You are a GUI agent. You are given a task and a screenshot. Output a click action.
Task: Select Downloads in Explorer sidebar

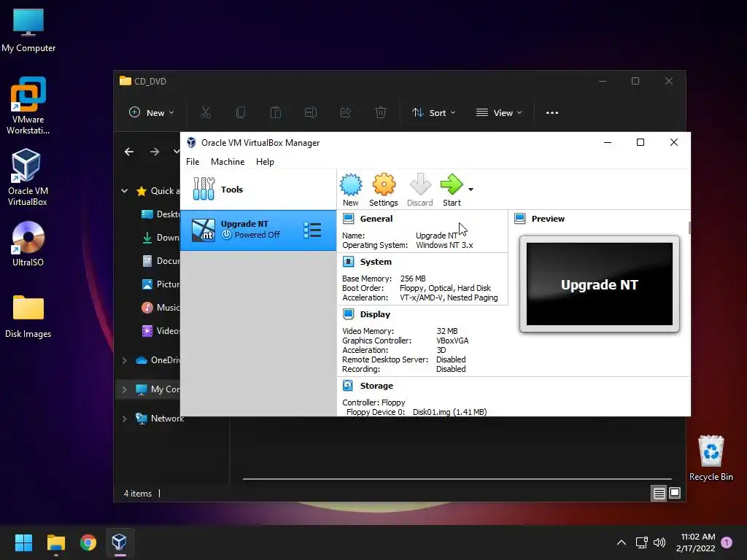(161, 238)
